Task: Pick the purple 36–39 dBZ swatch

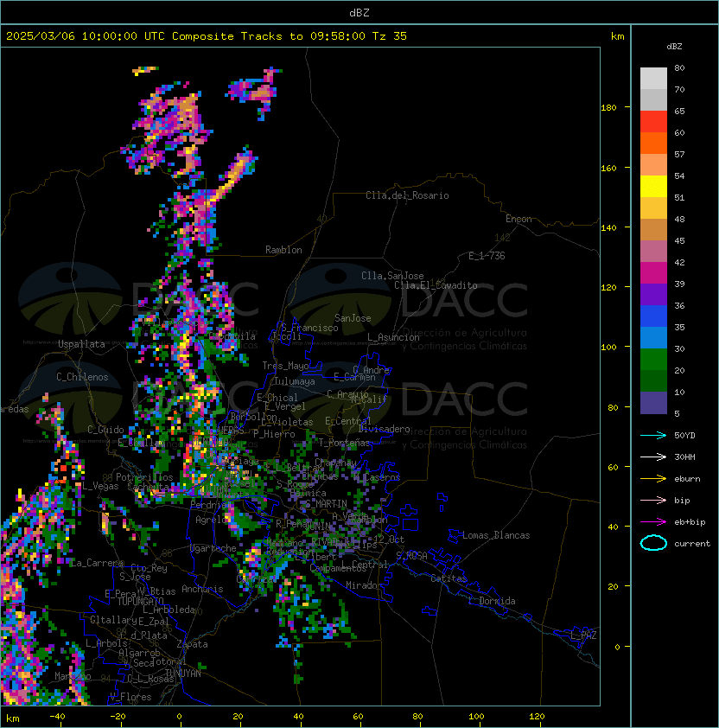Action: point(653,295)
